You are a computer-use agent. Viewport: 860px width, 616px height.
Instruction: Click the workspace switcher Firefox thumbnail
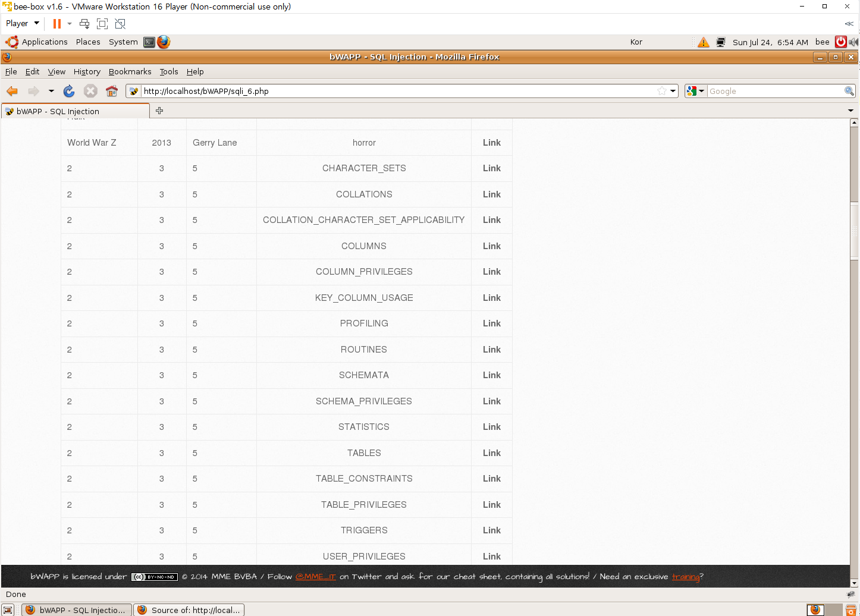click(x=816, y=610)
